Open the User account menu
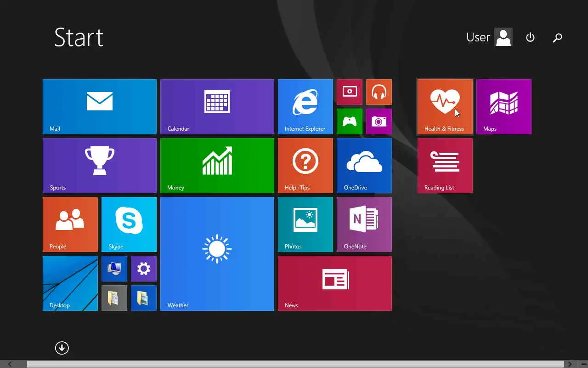The width and height of the screenshot is (588, 368). [489, 37]
